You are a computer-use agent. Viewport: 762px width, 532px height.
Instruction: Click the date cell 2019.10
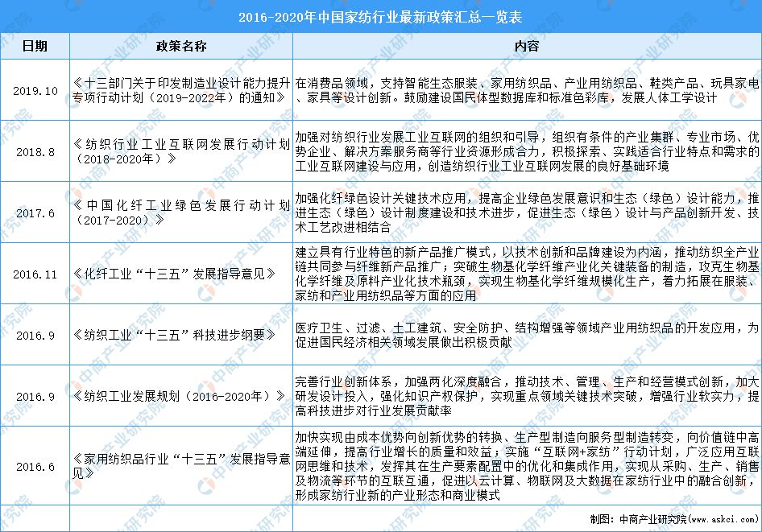pos(35,91)
